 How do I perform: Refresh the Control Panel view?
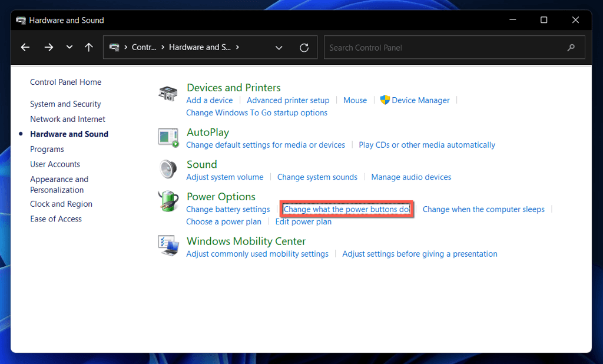pyautogui.click(x=304, y=48)
